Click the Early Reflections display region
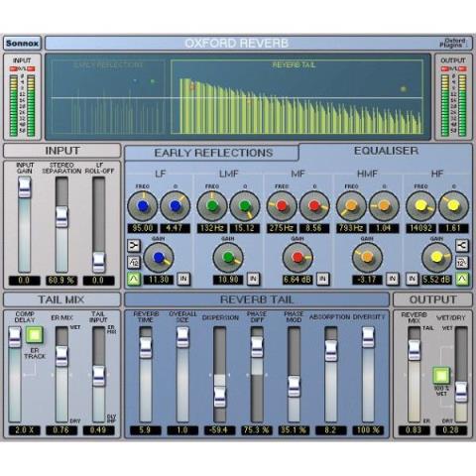 [x=108, y=97]
